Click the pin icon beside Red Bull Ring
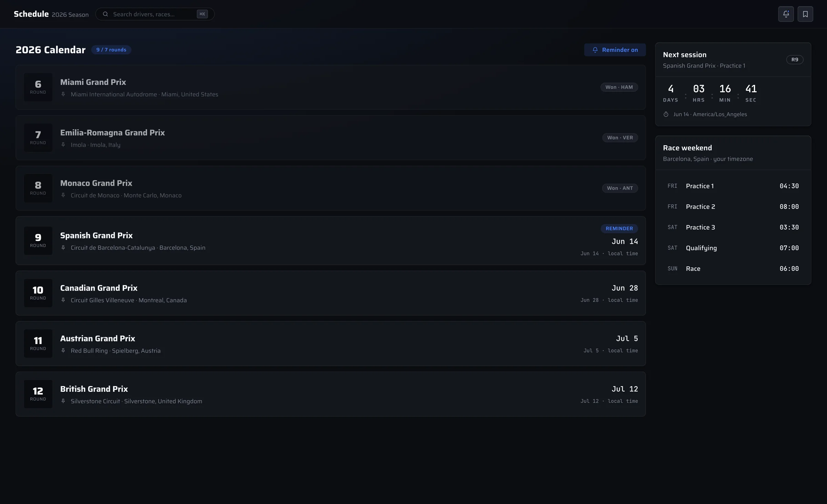Viewport: 827px width, 504px height. [63, 351]
